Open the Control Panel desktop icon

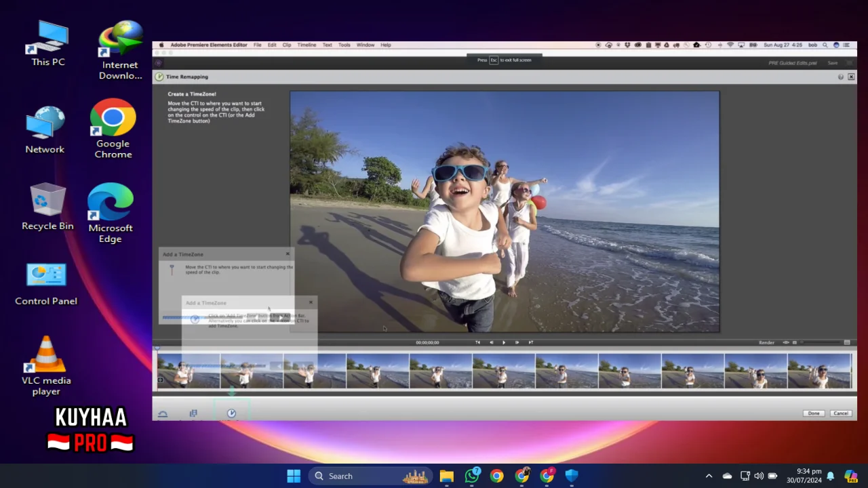[x=46, y=283]
